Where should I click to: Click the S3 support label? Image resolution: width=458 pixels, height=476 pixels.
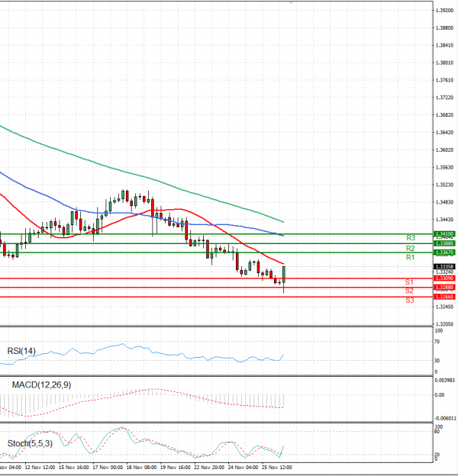click(410, 301)
